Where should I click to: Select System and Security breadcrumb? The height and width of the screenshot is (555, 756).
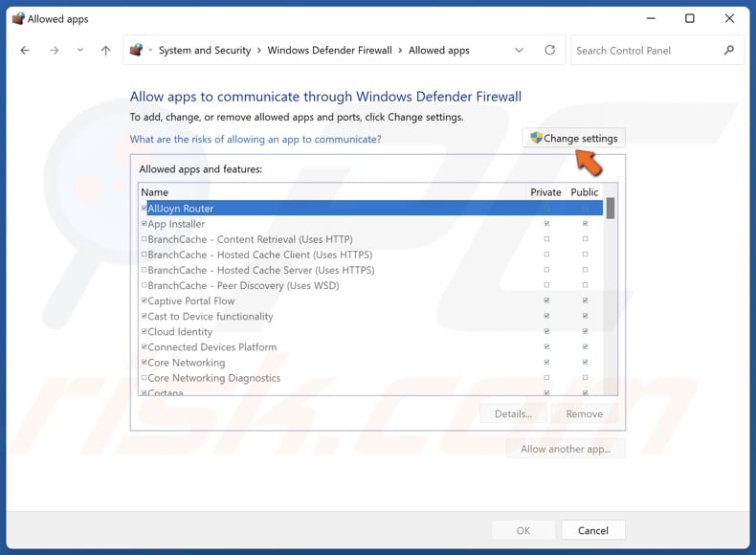204,51
